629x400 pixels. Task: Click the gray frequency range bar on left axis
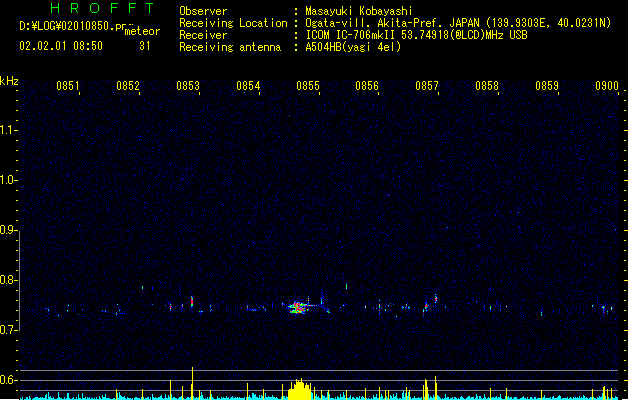pos(19,280)
